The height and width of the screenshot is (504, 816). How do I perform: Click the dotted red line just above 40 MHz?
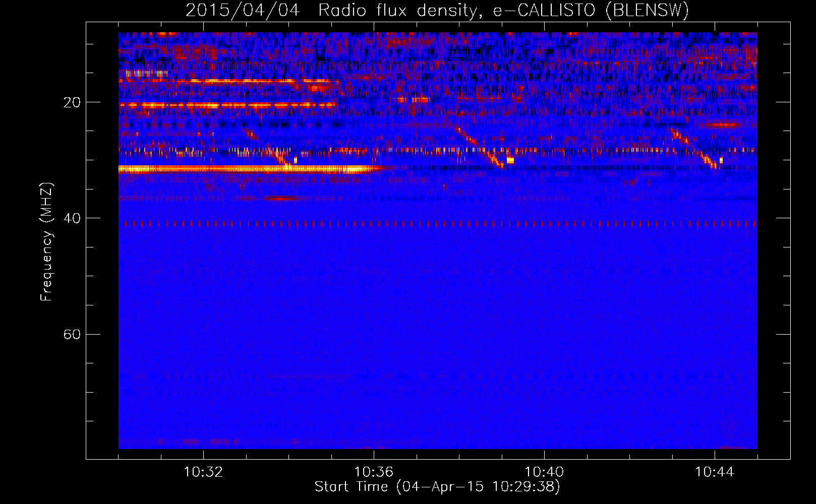point(438,223)
